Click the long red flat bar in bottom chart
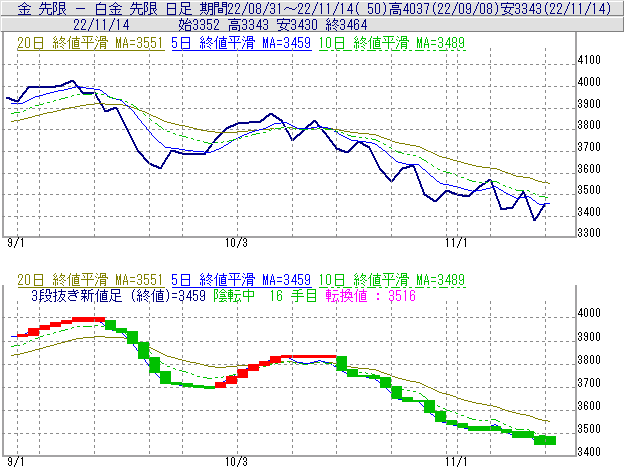 pyautogui.click(x=308, y=356)
